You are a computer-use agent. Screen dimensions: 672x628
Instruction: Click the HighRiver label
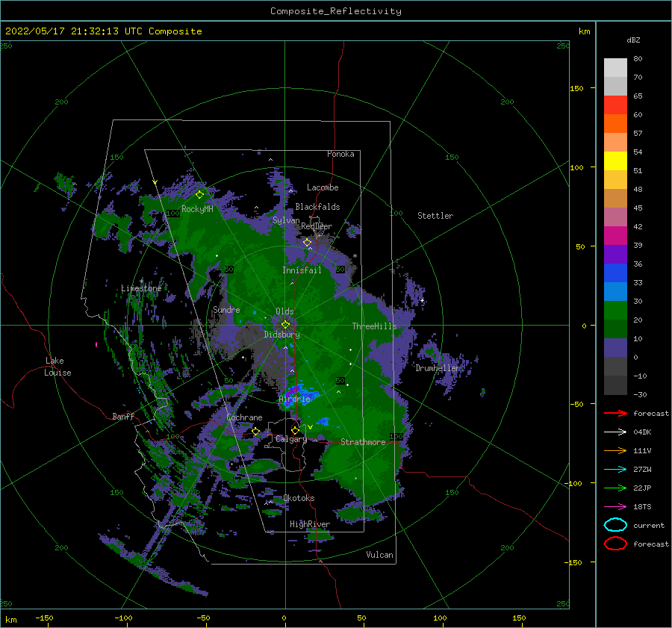point(310,525)
